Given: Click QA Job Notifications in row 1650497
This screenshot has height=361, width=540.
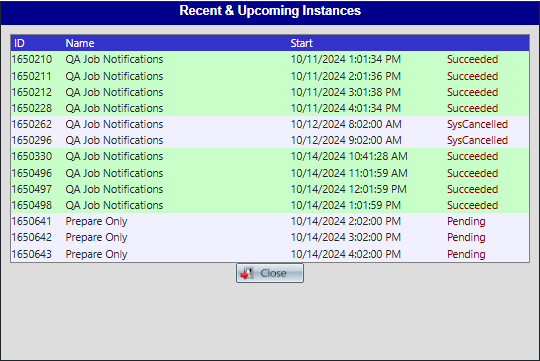Looking at the screenshot, I should (x=114, y=189).
